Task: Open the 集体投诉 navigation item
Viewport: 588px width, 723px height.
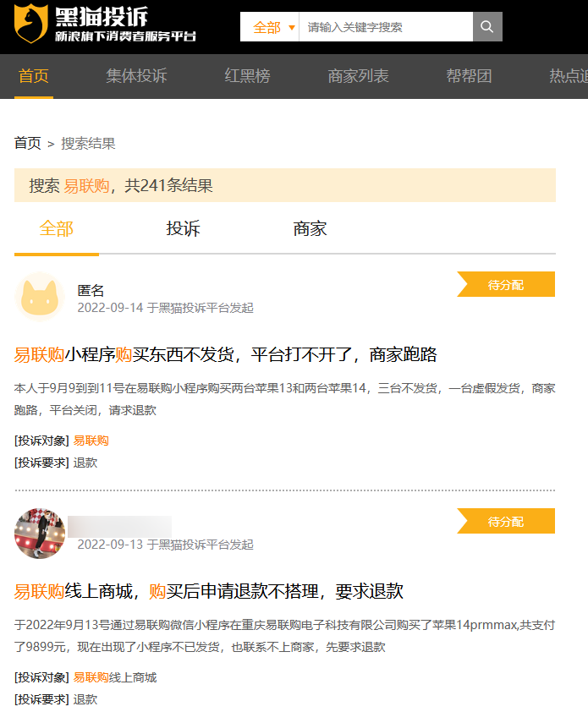Action: click(136, 75)
